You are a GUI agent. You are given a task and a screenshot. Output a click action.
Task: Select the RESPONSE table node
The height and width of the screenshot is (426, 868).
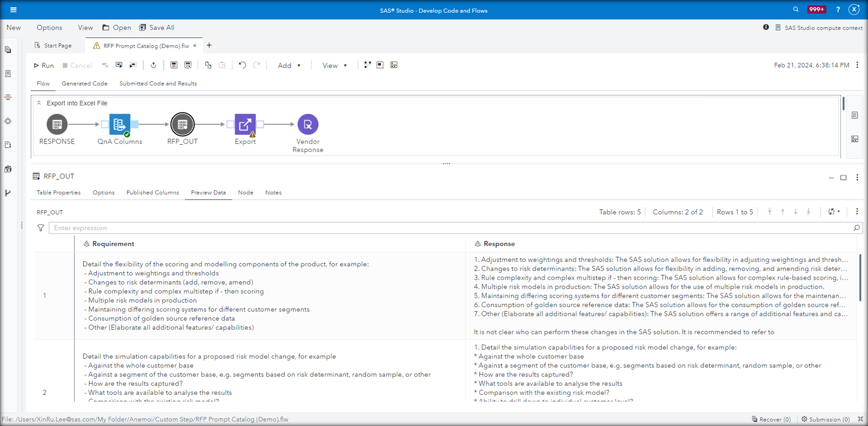(57, 124)
